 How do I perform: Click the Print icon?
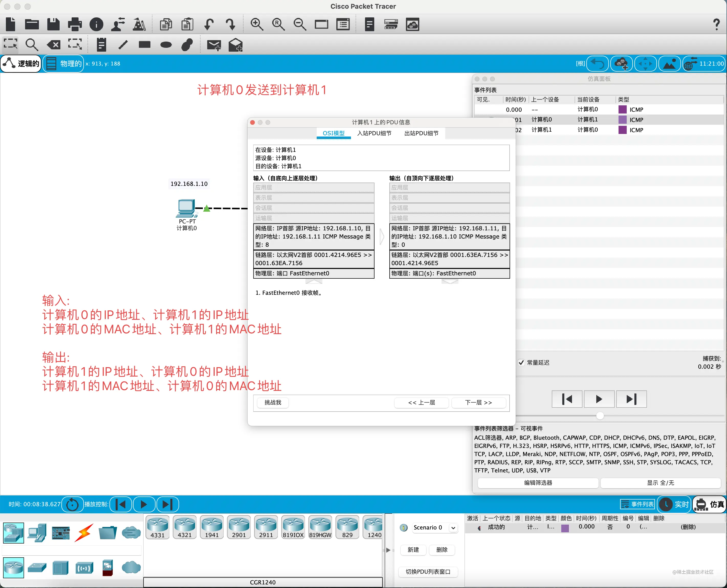(74, 24)
